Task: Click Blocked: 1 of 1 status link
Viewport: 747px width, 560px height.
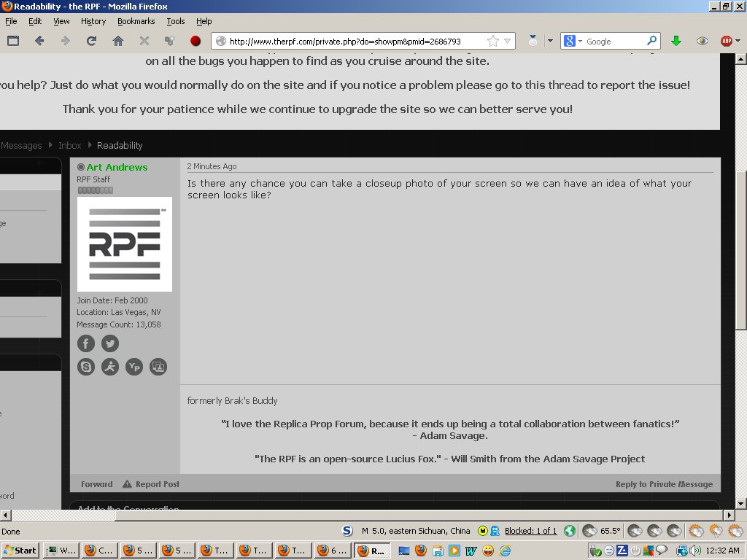Action: [x=531, y=531]
